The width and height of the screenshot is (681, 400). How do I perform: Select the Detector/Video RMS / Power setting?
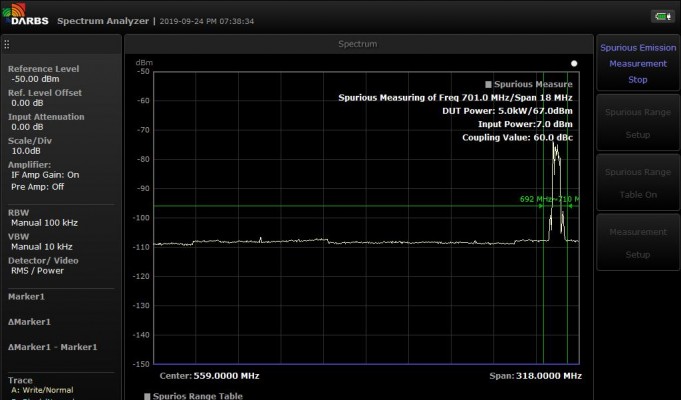(43, 266)
